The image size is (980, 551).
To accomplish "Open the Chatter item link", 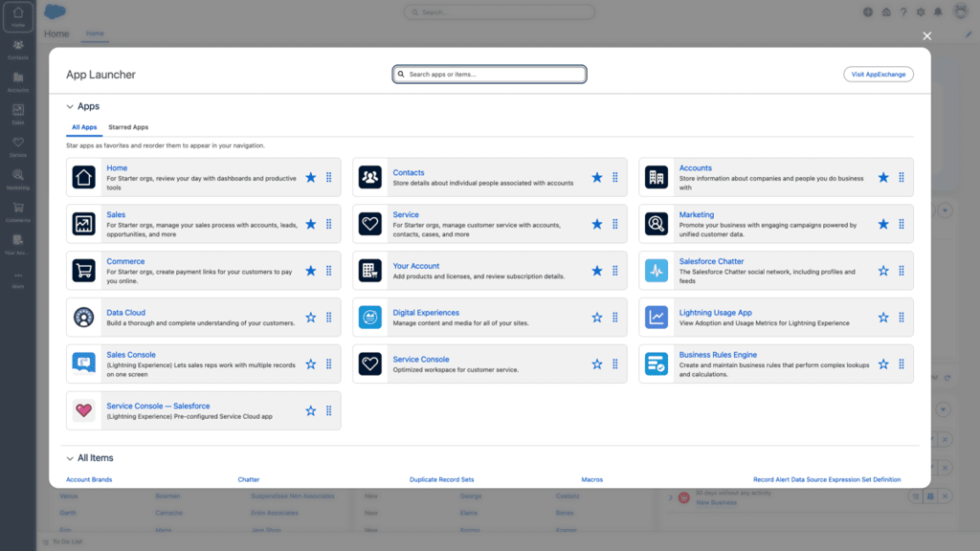I will [249, 480].
